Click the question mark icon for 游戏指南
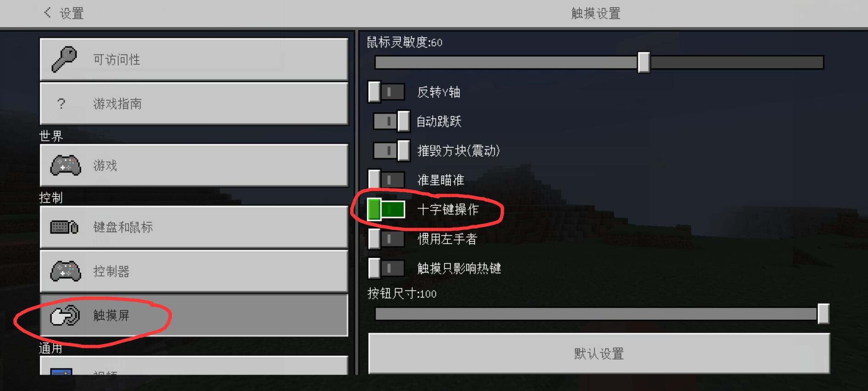The image size is (868, 391). pyautogui.click(x=61, y=104)
